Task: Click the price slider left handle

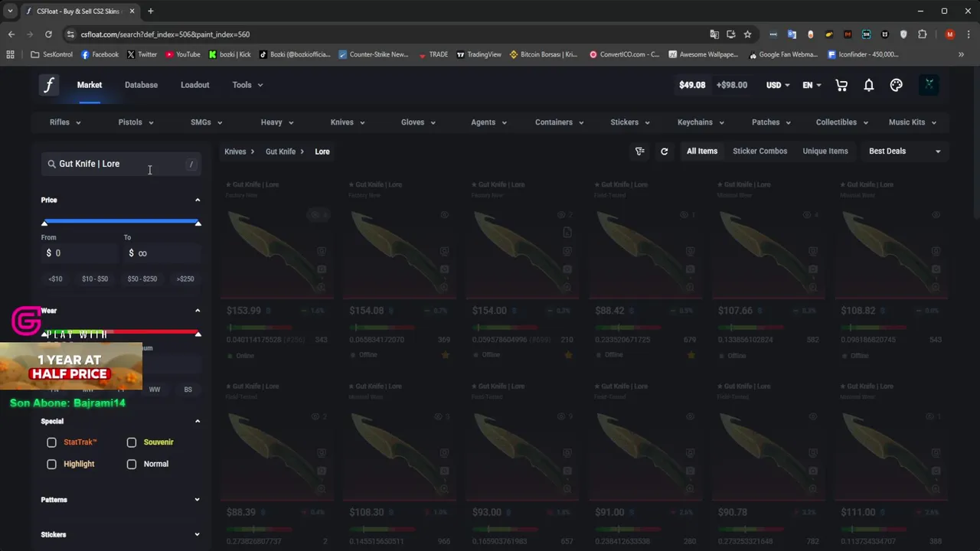Action: click(x=44, y=222)
